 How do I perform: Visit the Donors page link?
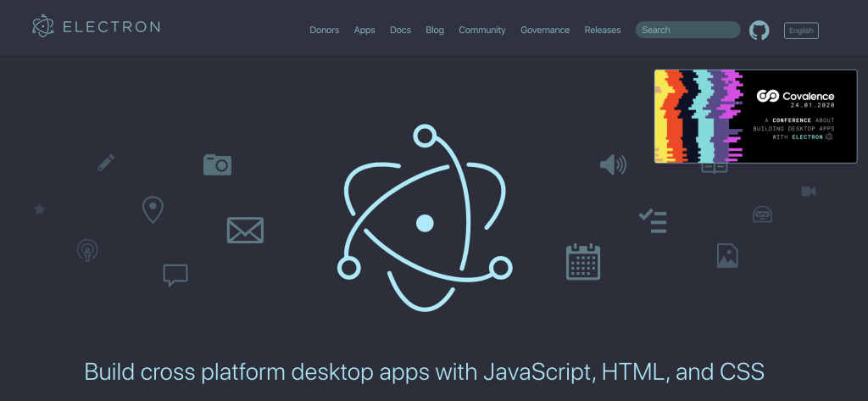(x=324, y=31)
